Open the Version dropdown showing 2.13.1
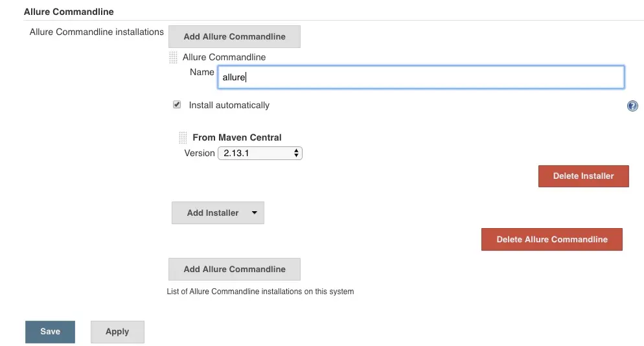This screenshot has width=644, height=346. click(x=260, y=154)
